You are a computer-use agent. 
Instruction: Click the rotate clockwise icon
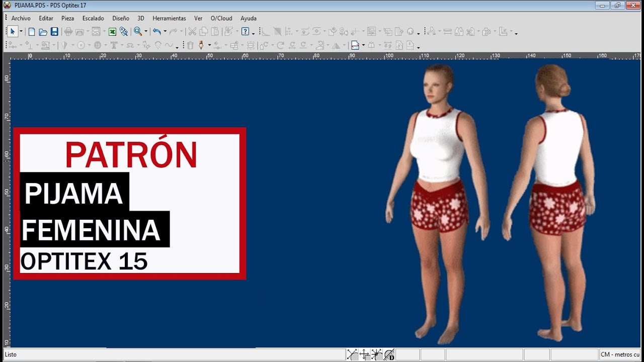click(280, 45)
